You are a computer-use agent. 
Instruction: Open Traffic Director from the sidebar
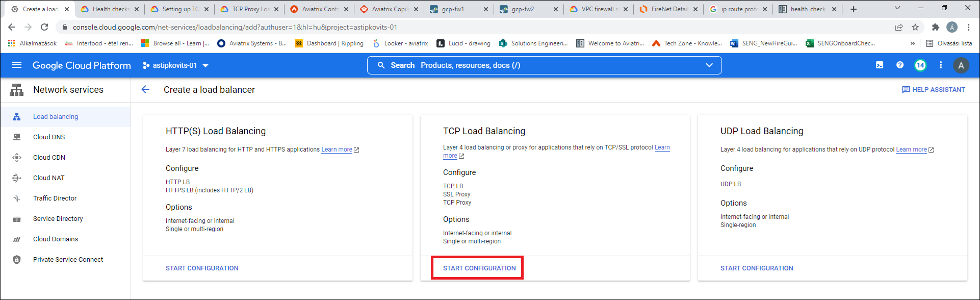55,198
